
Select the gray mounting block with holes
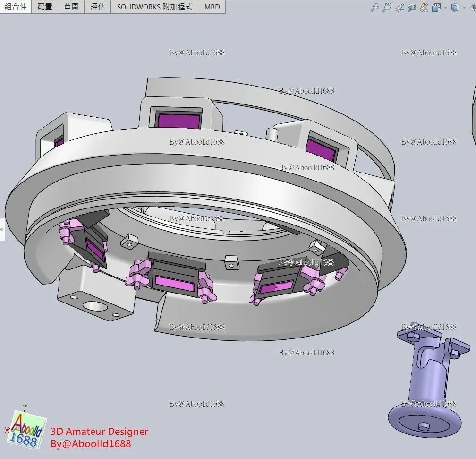click(95, 294)
